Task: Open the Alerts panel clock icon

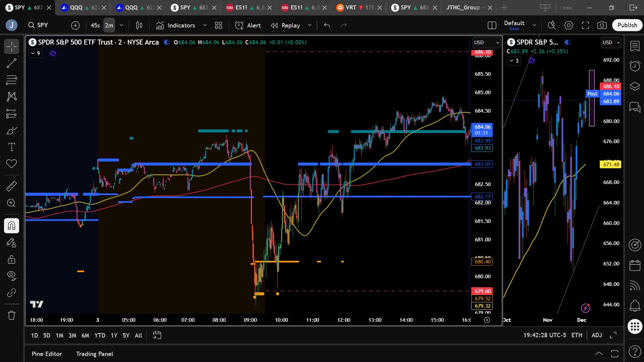Action: pos(635,66)
